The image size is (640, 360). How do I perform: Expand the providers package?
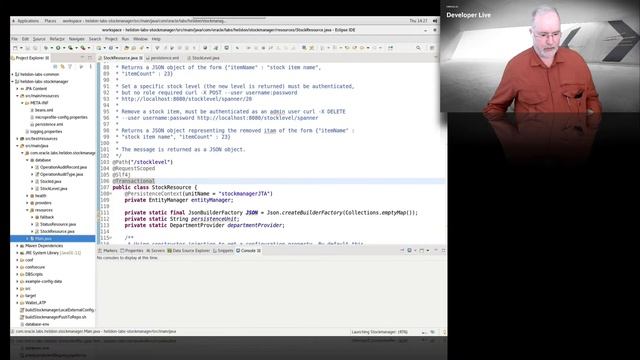[27, 203]
